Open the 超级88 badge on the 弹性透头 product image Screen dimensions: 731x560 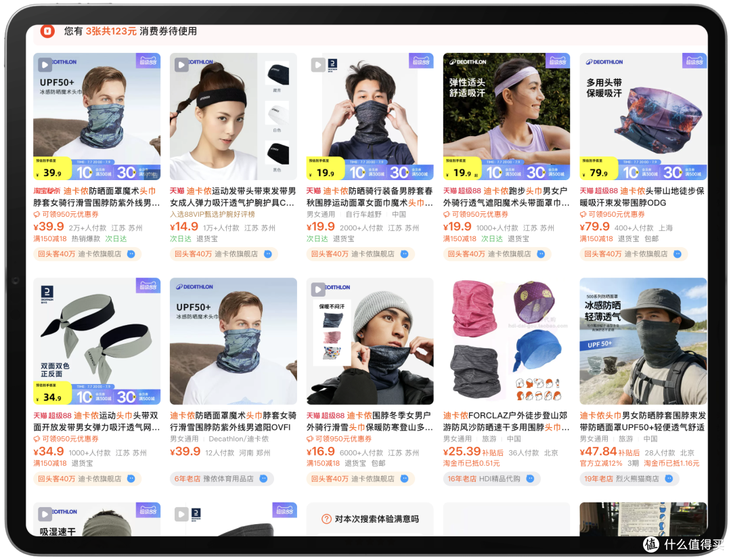point(558,61)
